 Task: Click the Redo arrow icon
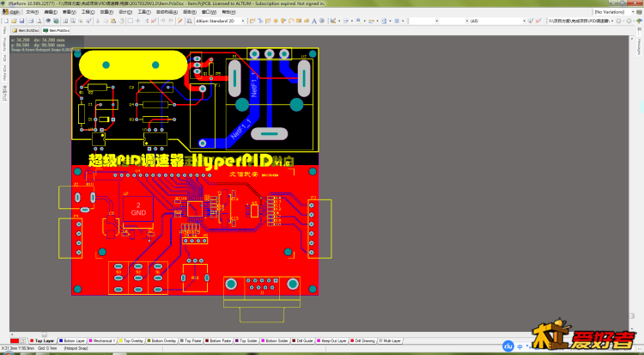171,21
